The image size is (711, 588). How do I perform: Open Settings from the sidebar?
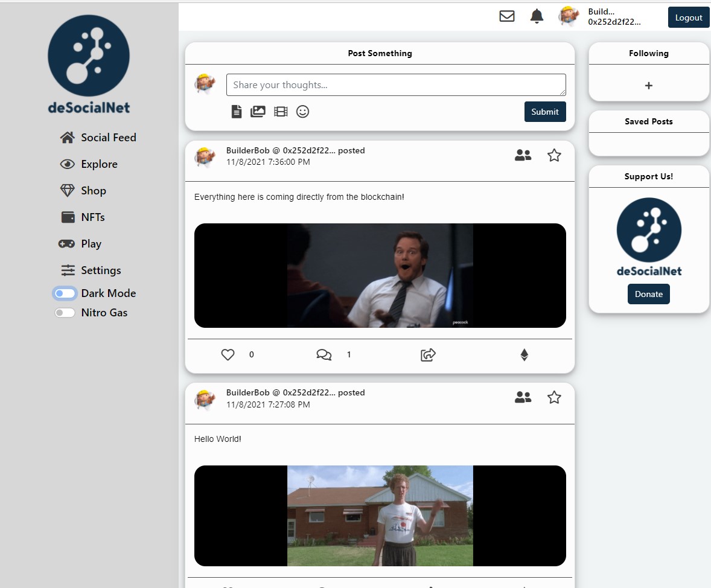(91, 270)
